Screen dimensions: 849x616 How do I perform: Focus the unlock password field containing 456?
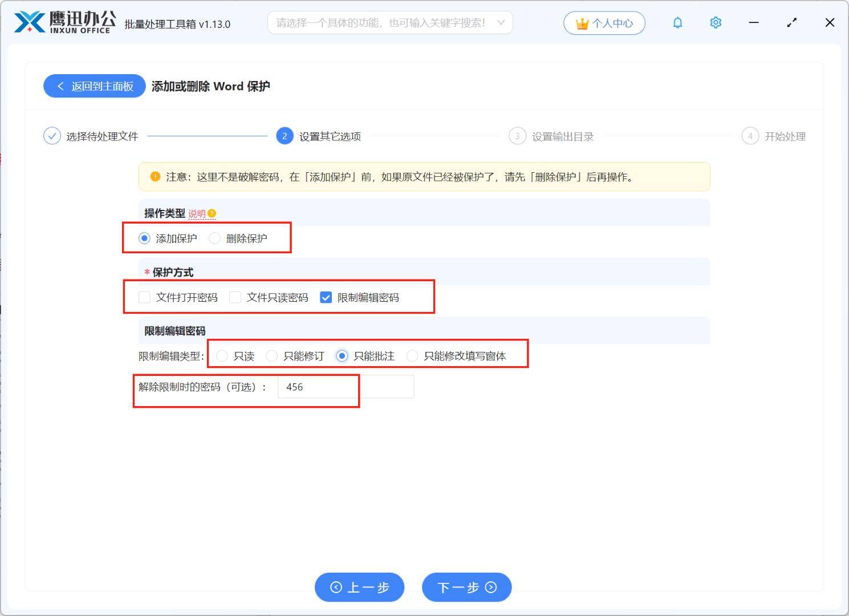pos(346,387)
